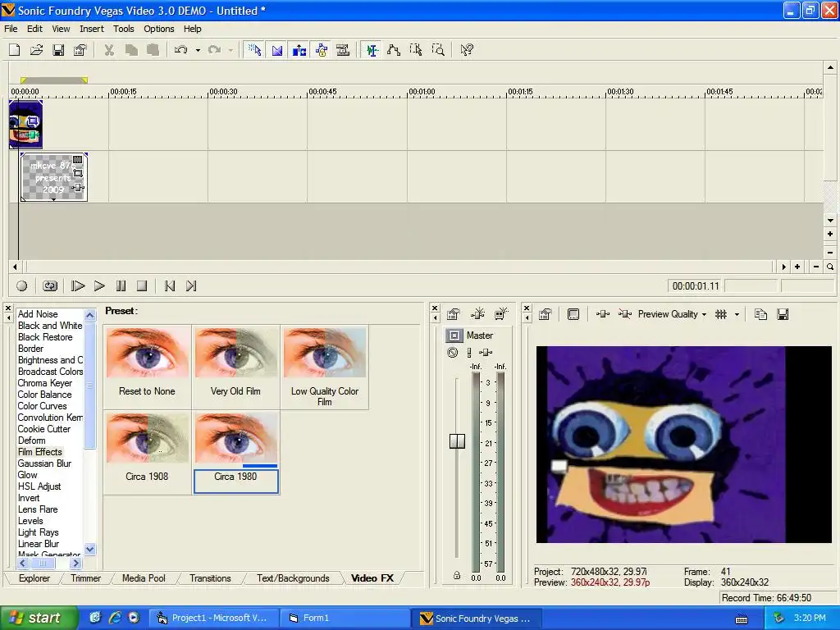This screenshot has width=840, height=630.
Task: Switch to the Trimmer tab
Action: click(x=85, y=578)
